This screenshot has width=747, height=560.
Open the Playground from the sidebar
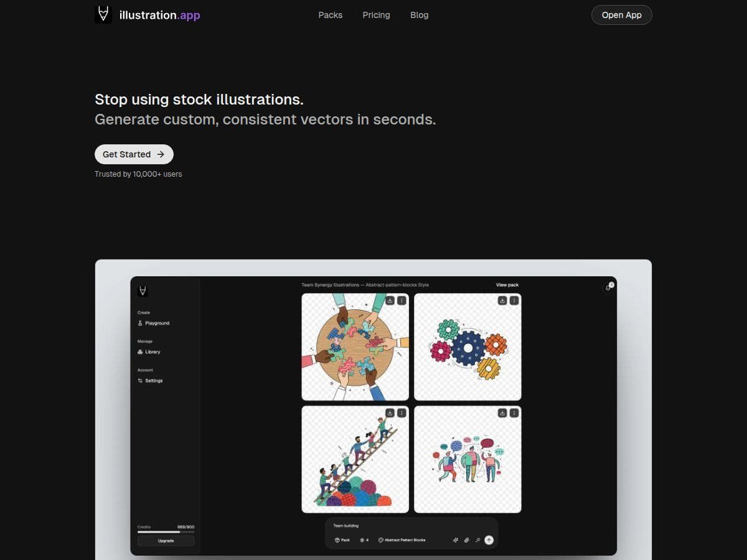tap(156, 323)
